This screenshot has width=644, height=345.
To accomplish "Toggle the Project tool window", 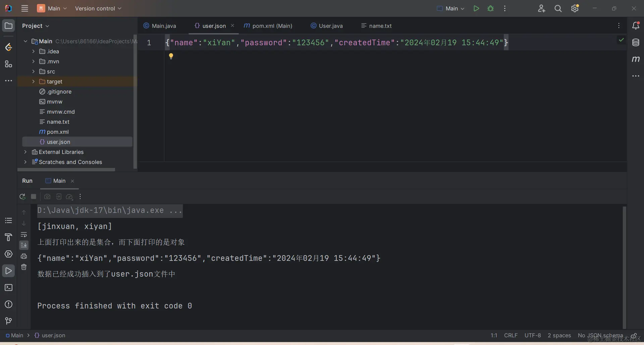I will (9, 26).
